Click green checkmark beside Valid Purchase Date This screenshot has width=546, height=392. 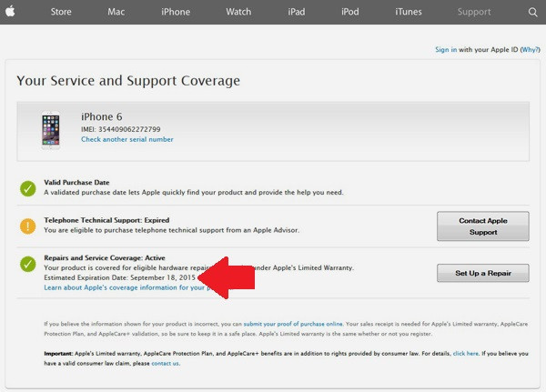coord(28,188)
